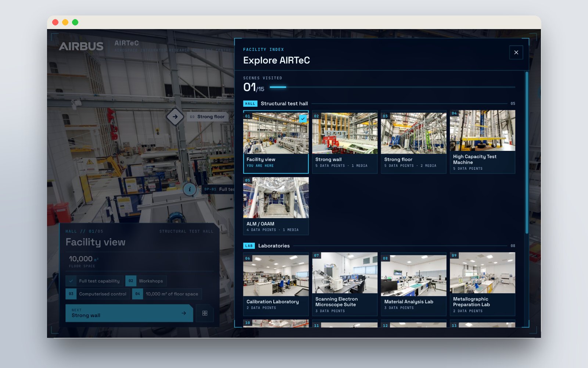
Task: Click the Structural test hall heading
Action: 284,103
